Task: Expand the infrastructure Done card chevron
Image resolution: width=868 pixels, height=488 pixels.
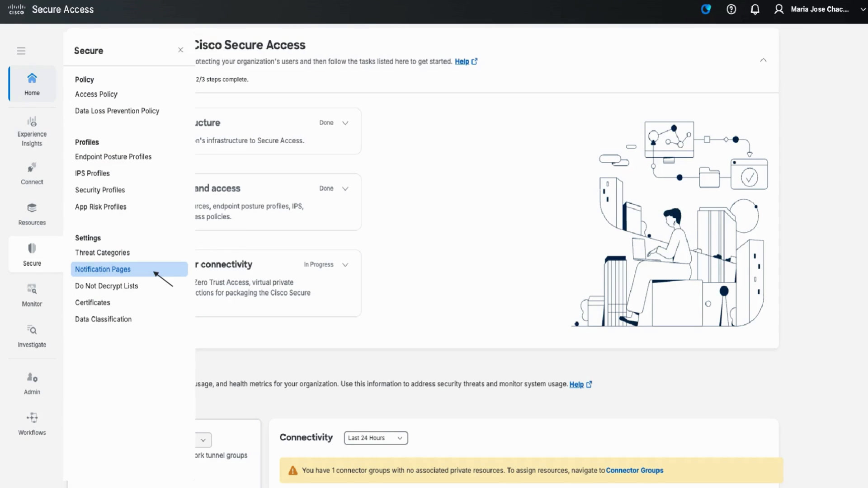Action: [345, 123]
